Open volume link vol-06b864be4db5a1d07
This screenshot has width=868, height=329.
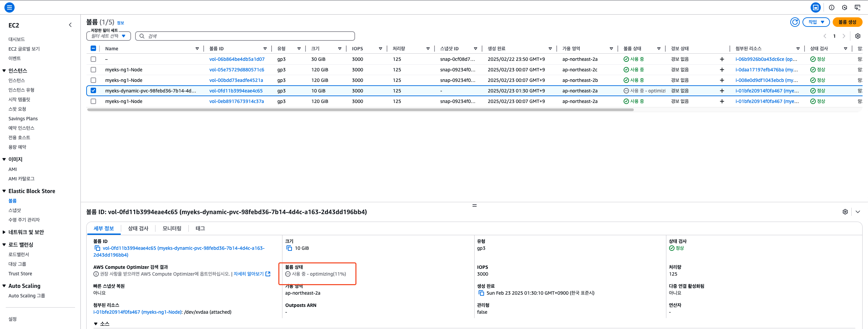[237, 59]
